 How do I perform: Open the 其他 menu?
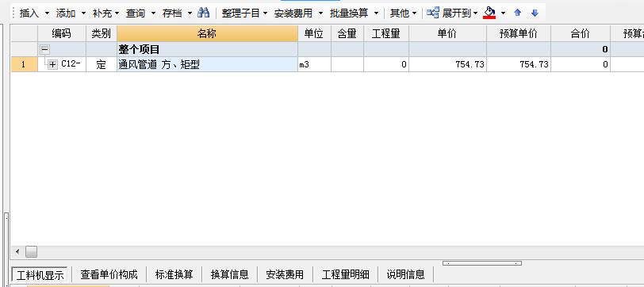click(403, 13)
